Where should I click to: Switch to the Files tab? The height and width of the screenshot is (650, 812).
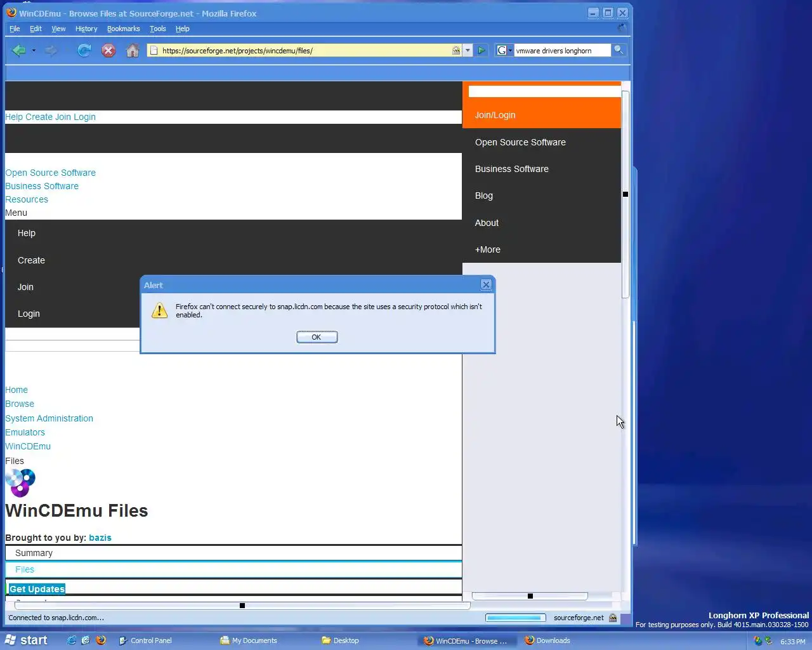(233, 569)
